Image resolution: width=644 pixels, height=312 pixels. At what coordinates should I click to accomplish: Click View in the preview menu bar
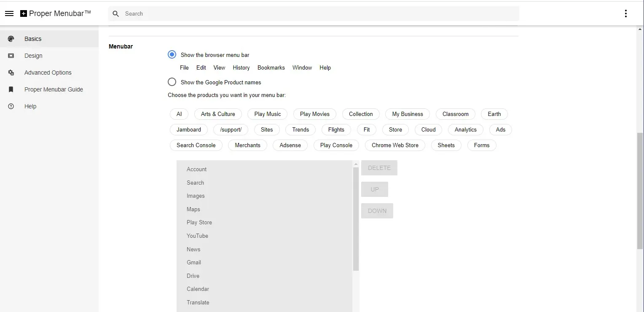[x=219, y=67]
